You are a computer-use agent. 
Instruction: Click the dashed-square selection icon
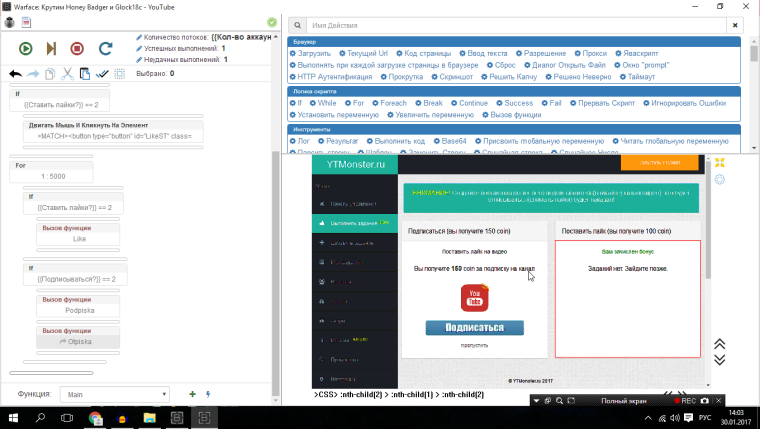coord(120,74)
